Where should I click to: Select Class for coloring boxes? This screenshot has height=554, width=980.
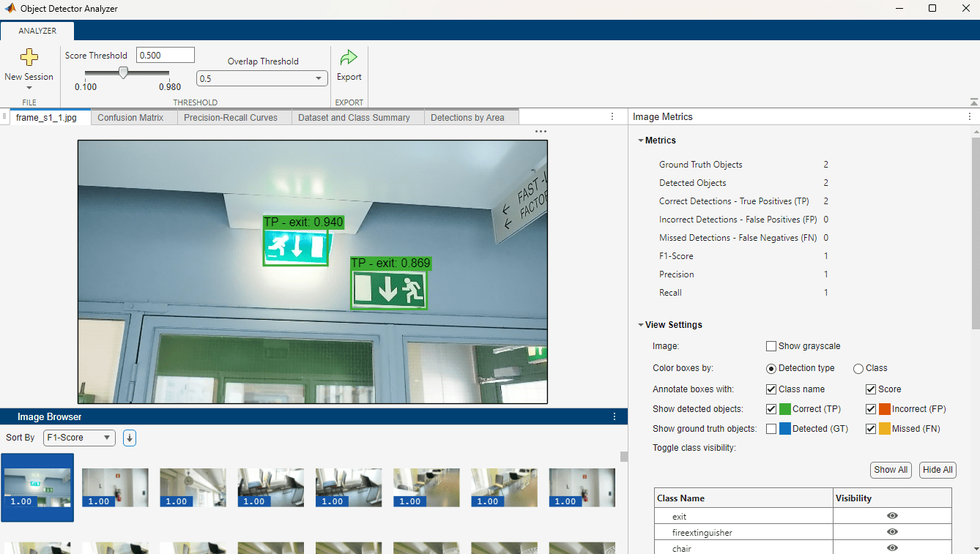[857, 368]
